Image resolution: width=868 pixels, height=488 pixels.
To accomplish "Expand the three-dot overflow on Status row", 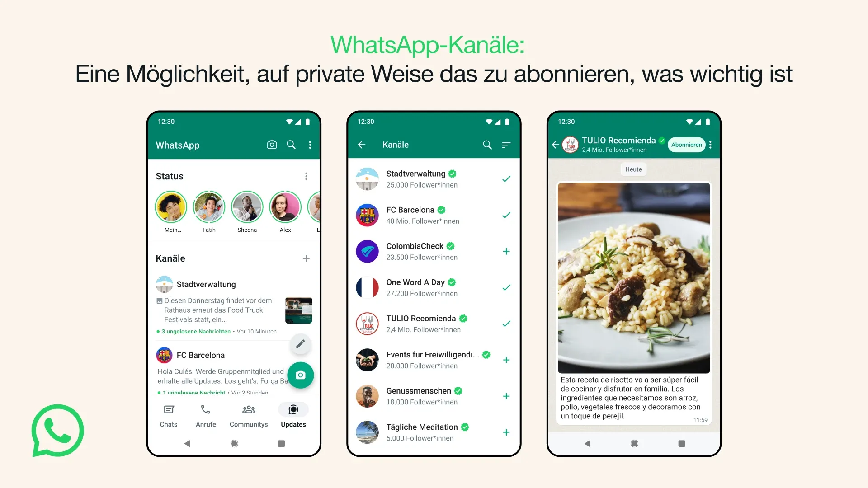I will 306,175.
